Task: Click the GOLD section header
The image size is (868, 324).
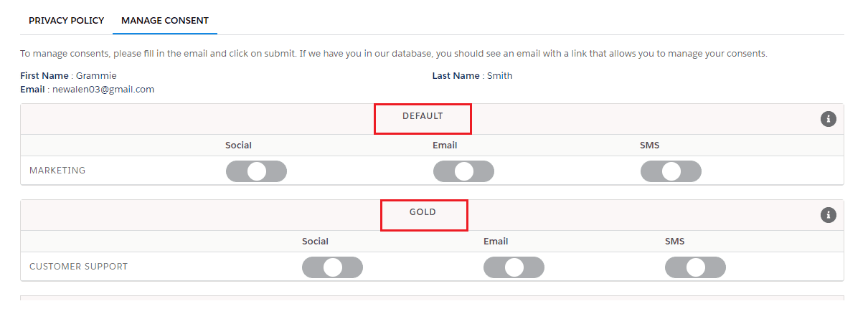Action: (x=423, y=212)
